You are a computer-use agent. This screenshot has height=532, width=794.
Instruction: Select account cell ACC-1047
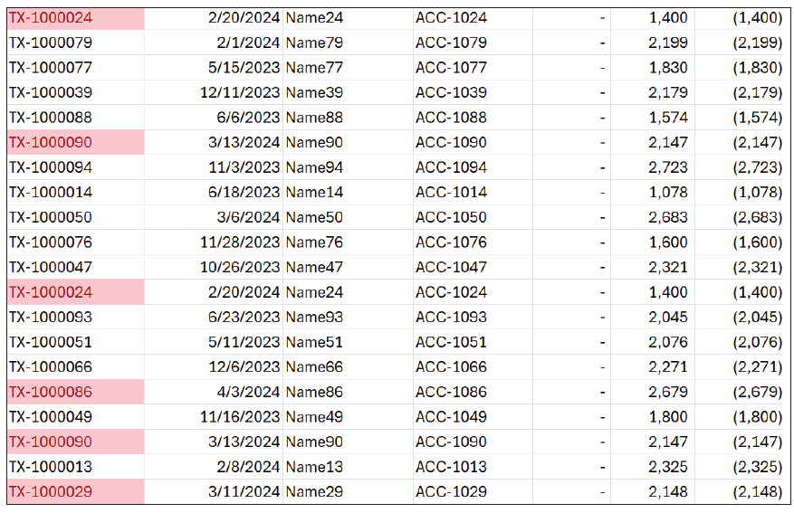tap(451, 267)
